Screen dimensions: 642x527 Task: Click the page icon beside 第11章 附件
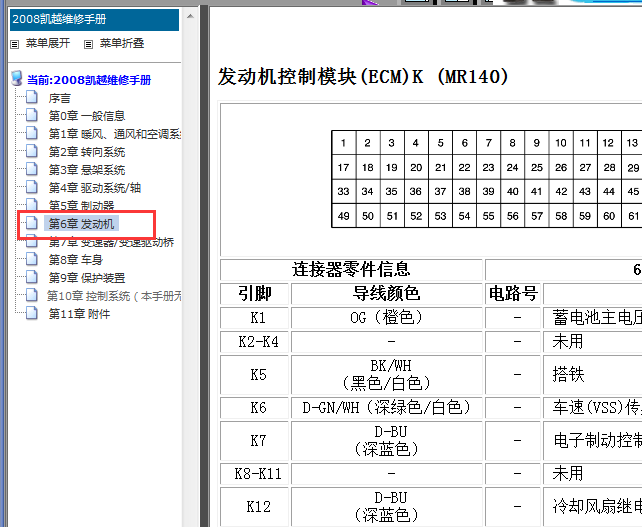point(32,313)
